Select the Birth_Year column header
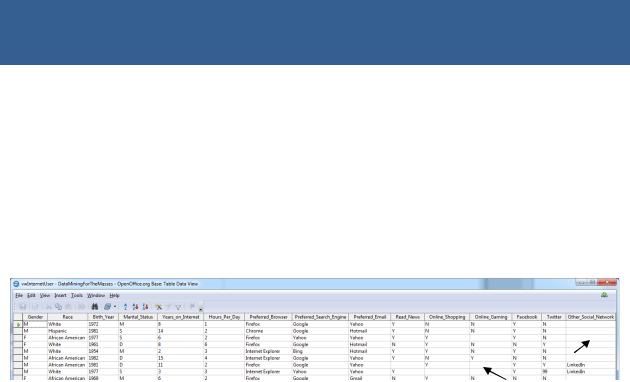630x382 pixels. [103, 317]
